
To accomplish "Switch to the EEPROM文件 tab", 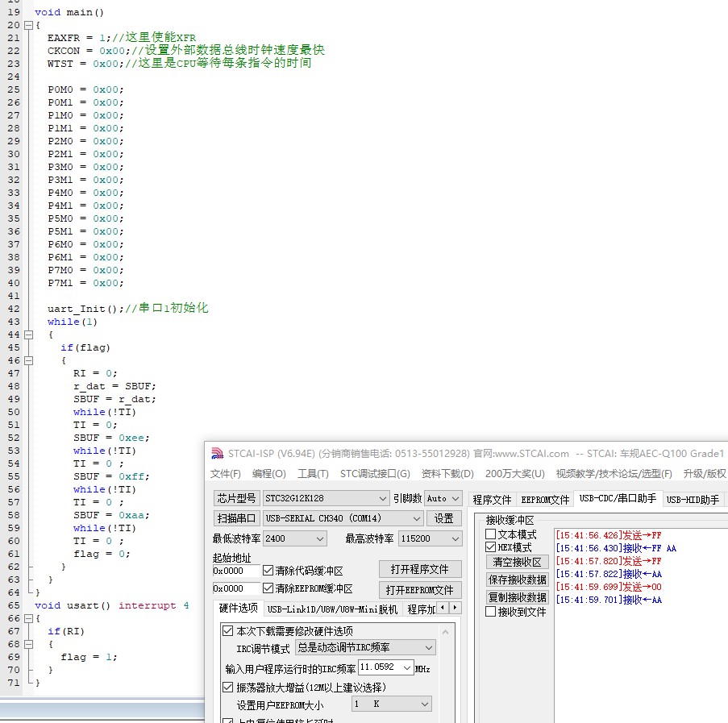I will pos(545,499).
